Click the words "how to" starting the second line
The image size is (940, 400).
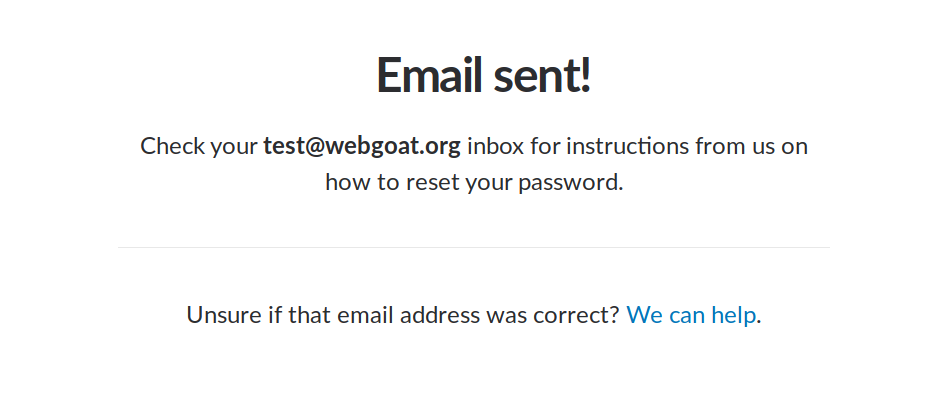coord(362,182)
